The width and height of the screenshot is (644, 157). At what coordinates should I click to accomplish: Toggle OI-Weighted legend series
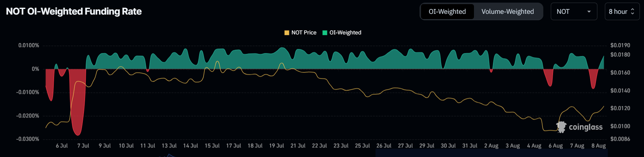pos(342,33)
